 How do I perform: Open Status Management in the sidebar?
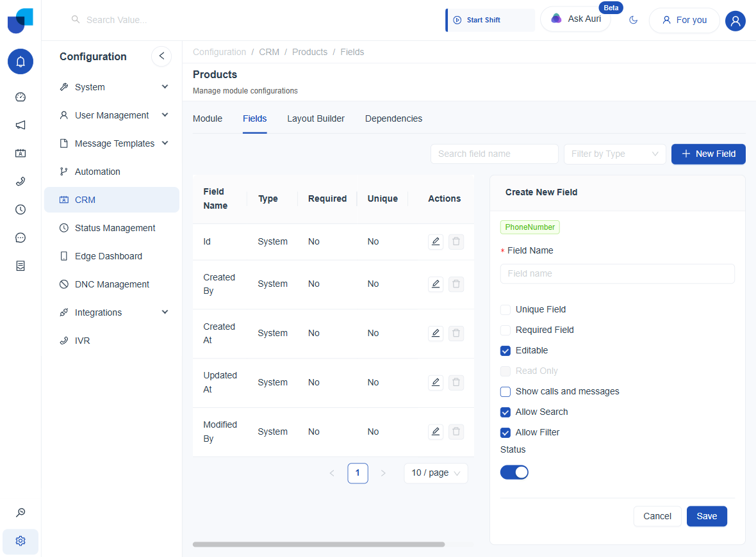point(111,228)
